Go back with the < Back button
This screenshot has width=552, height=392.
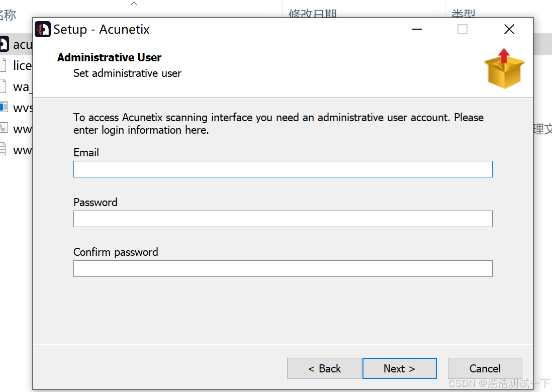coord(324,368)
